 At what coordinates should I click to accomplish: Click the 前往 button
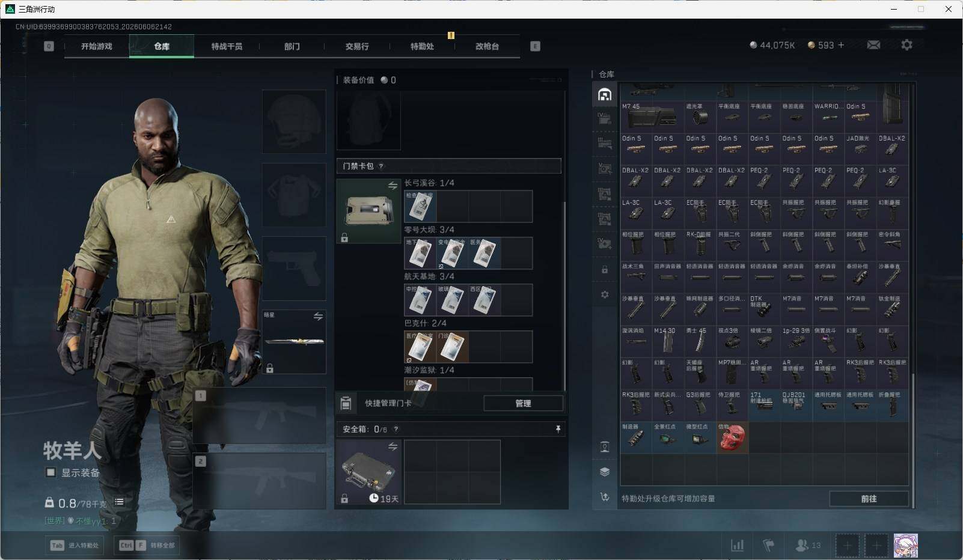coord(869,499)
